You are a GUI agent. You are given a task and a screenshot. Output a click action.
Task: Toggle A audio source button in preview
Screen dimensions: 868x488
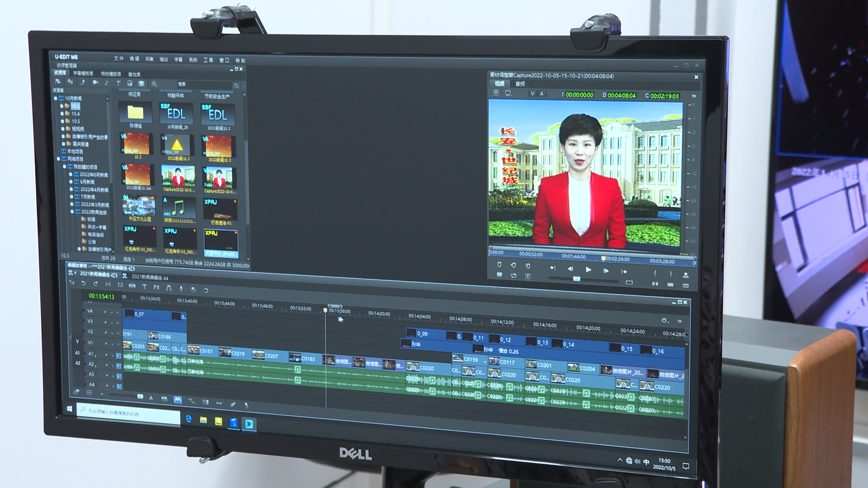[542, 94]
